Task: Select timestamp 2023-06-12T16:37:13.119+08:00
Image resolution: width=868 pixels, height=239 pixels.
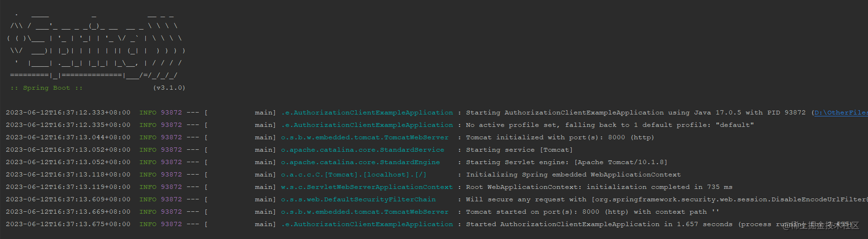Action: (68, 187)
